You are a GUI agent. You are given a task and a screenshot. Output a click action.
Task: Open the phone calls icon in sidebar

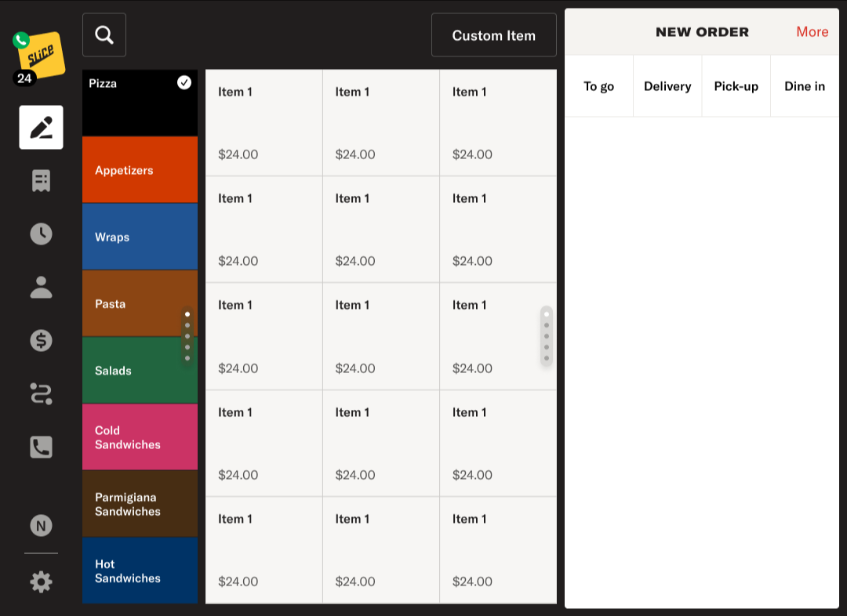point(41,447)
